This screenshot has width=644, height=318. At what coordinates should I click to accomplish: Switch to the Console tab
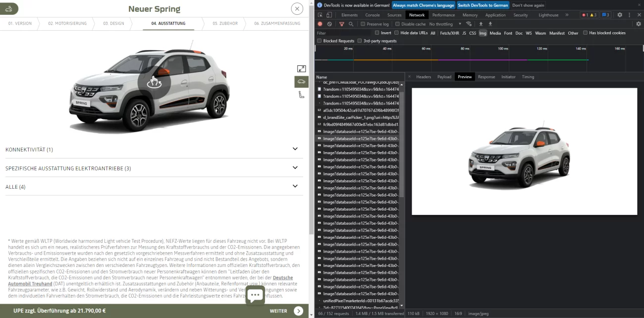tap(373, 15)
